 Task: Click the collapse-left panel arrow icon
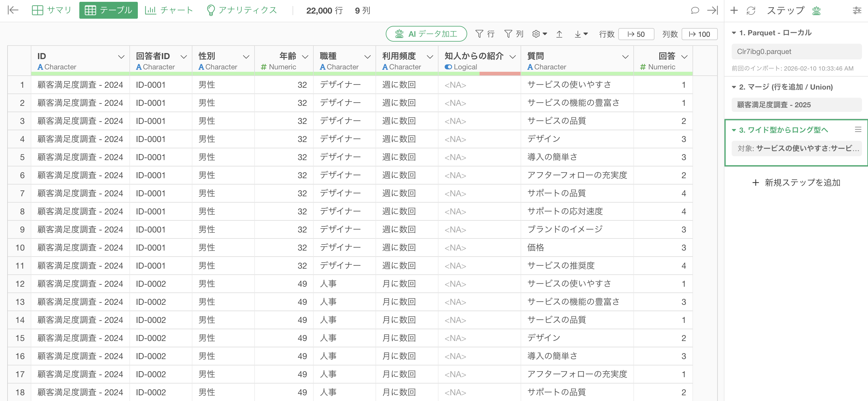click(x=13, y=10)
